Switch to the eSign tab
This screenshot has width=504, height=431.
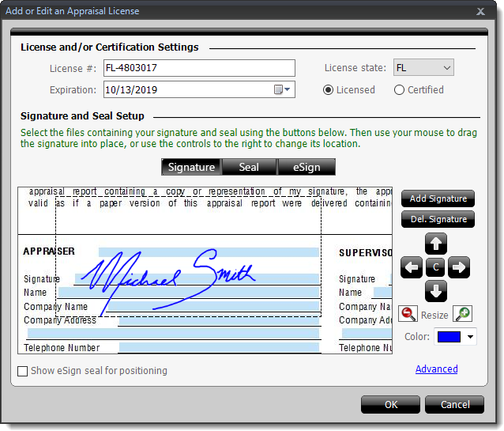pyautogui.click(x=307, y=167)
